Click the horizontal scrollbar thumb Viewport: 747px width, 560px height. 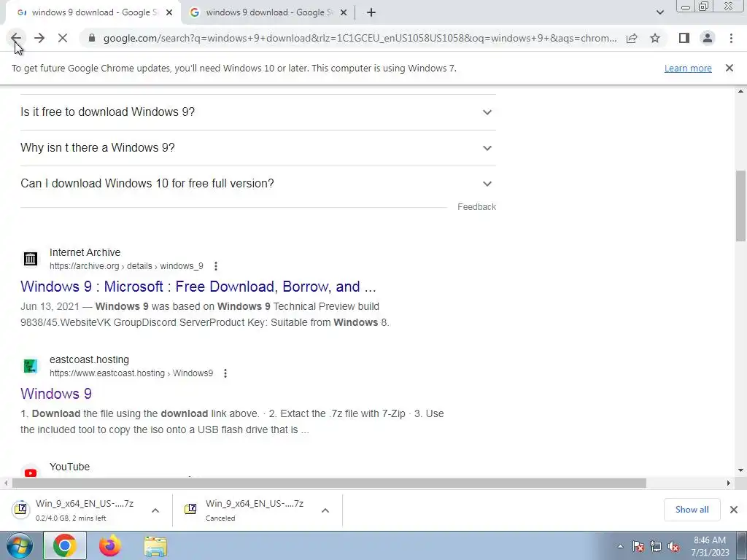click(x=329, y=483)
